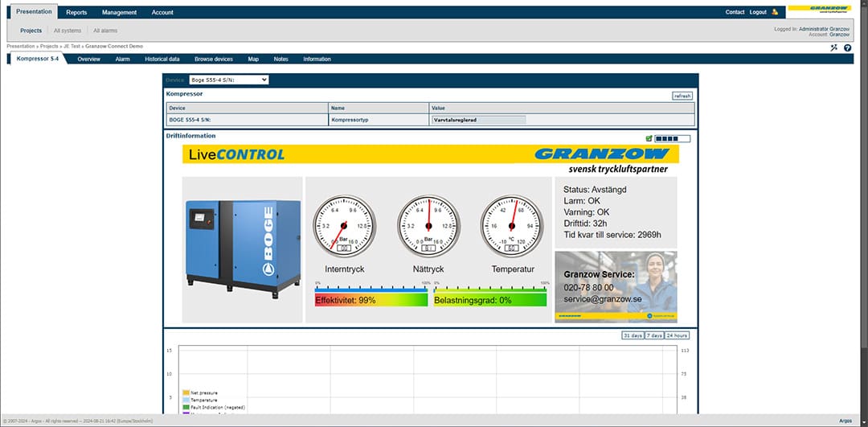Click the tools wand icon
This screenshot has height=427, width=868.
(834, 48)
